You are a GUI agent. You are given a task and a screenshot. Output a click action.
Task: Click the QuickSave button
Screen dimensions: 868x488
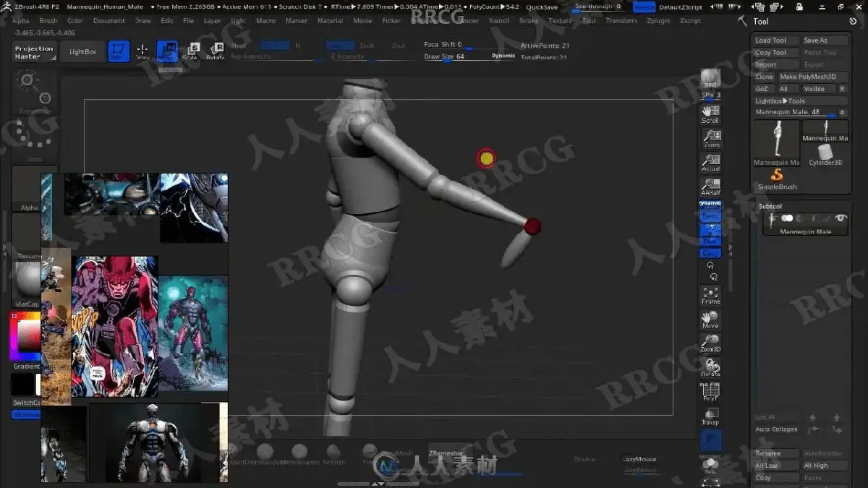pyautogui.click(x=542, y=7)
